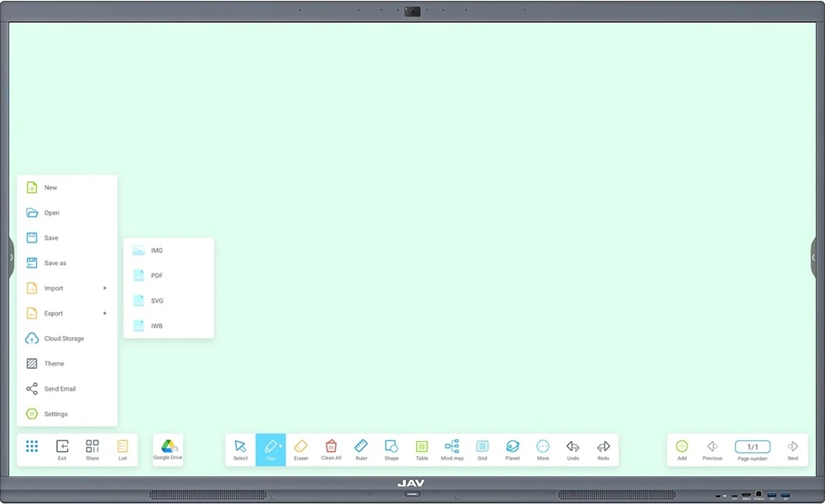
Task: Select the Pen tool
Action: 270,449
